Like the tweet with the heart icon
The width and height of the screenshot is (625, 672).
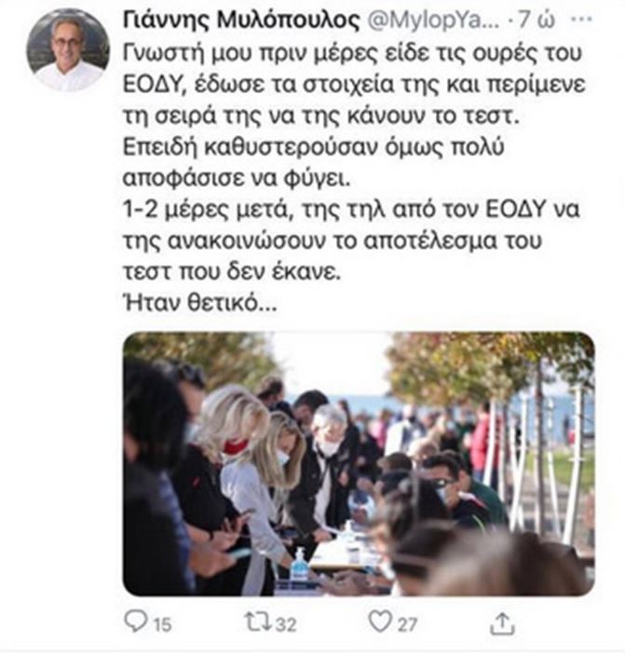[x=380, y=622]
